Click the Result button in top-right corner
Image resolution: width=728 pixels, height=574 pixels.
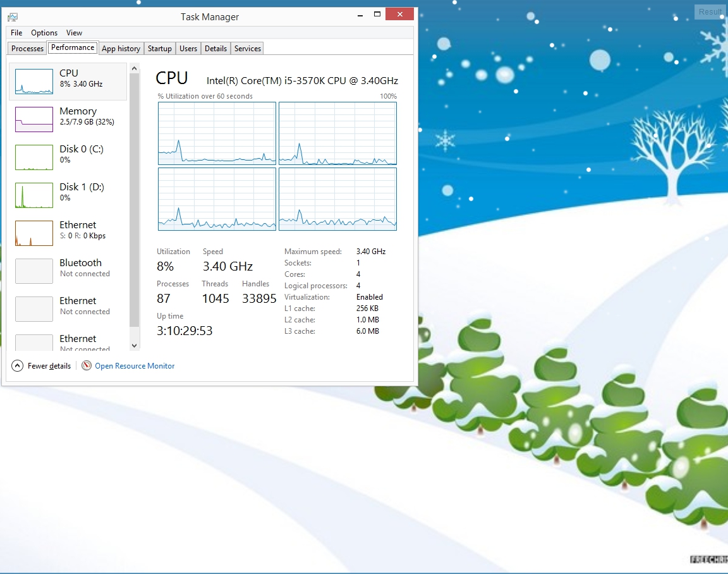pos(710,11)
